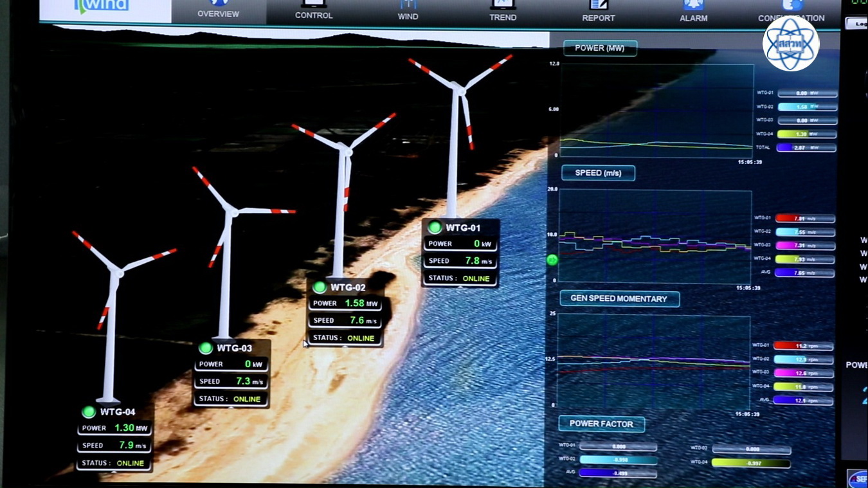Click the cyan WTG-02 power legend value

(806, 107)
